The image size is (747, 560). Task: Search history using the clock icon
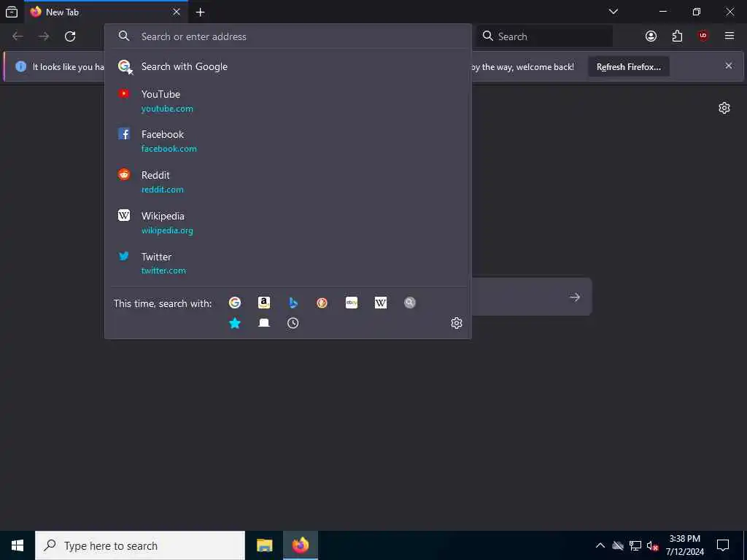pyautogui.click(x=293, y=323)
